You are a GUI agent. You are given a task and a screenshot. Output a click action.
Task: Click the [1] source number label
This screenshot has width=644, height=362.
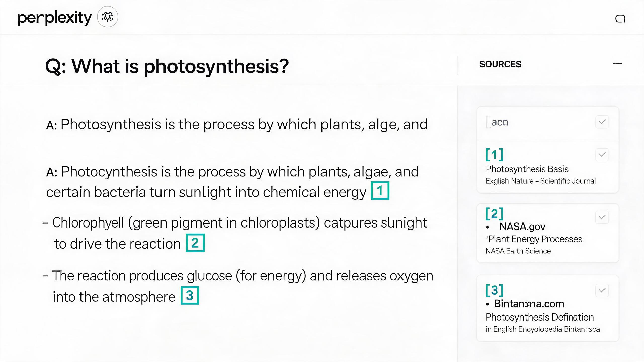[x=494, y=154]
